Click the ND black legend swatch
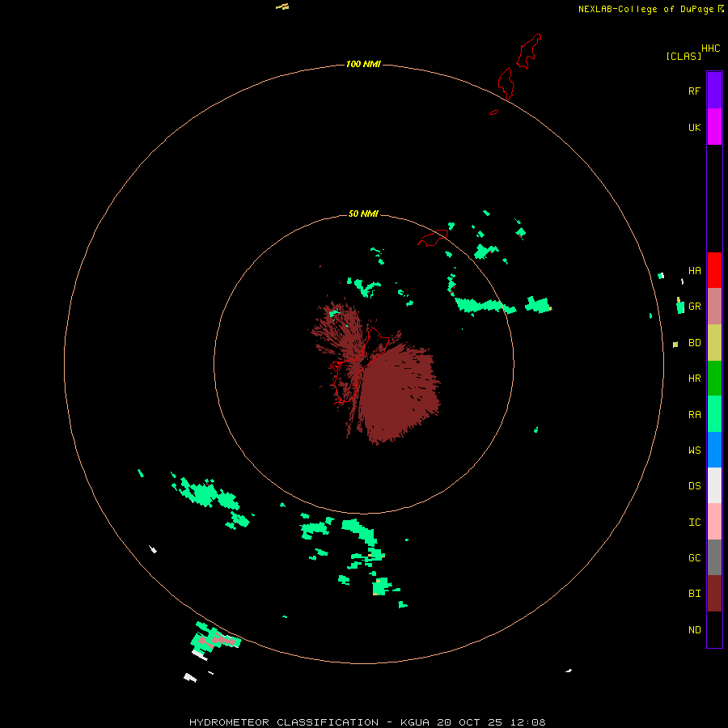The width and height of the screenshot is (728, 728). [714, 629]
